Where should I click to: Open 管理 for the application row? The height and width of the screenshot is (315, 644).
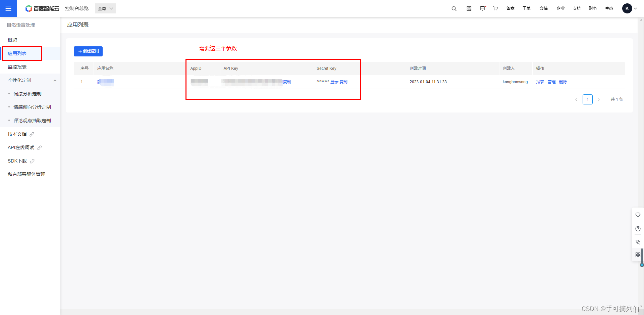[x=551, y=82]
